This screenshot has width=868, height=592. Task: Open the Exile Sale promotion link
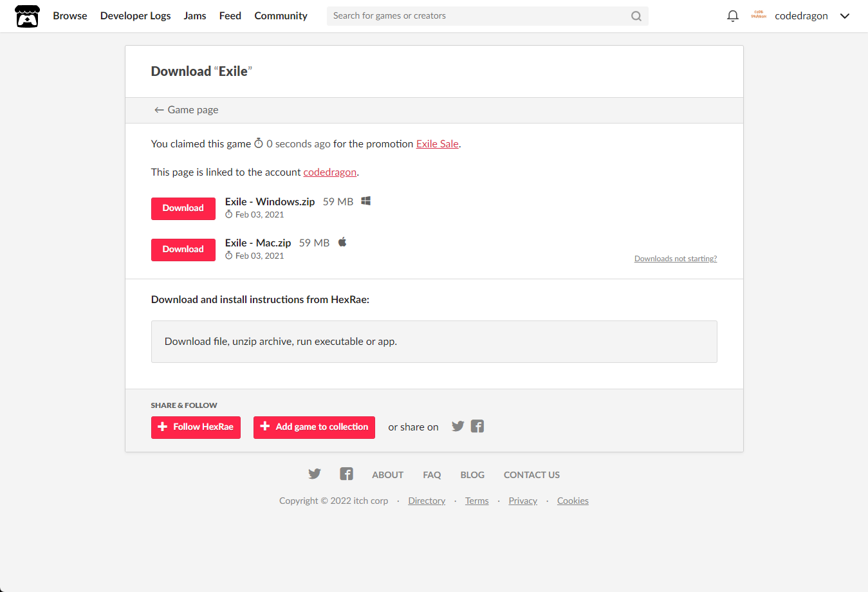click(x=438, y=144)
